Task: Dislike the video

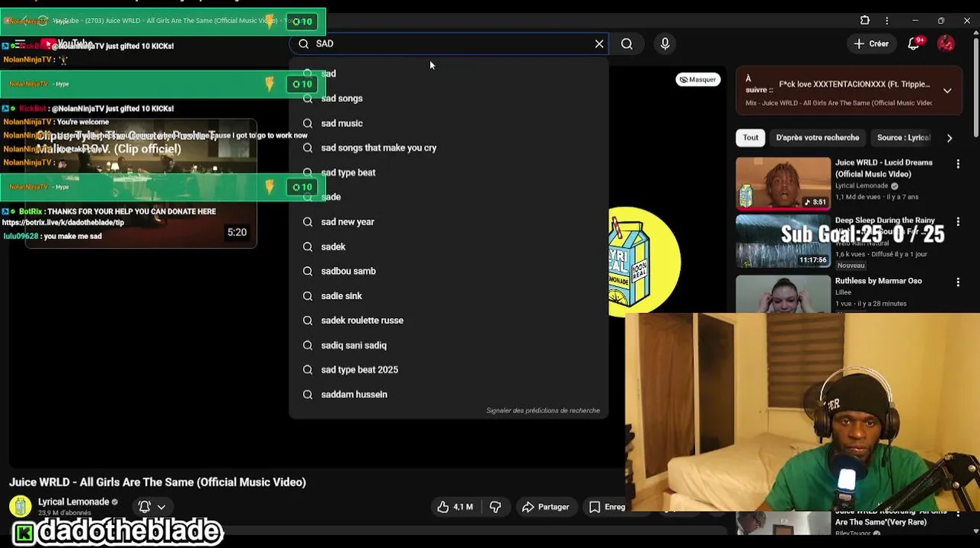Action: 496,507
